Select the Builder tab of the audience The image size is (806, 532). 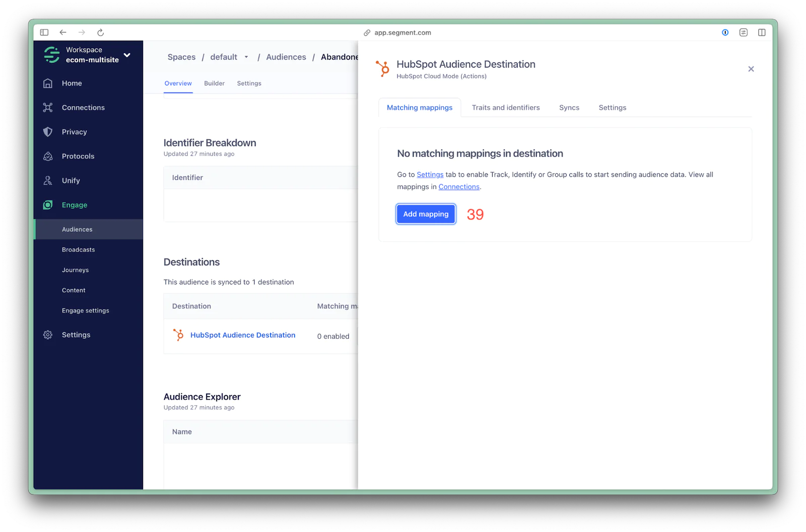[214, 84]
